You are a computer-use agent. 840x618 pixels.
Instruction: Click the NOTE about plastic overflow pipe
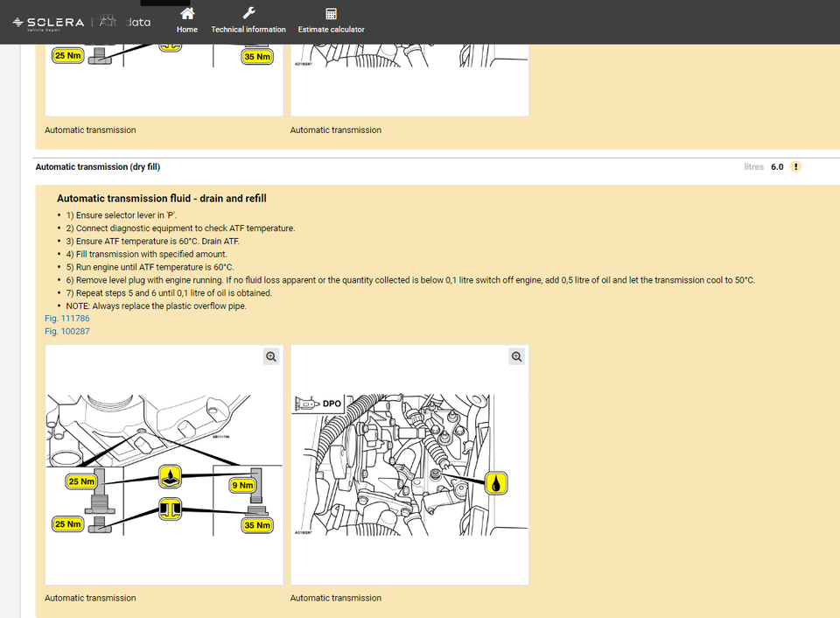pos(156,306)
